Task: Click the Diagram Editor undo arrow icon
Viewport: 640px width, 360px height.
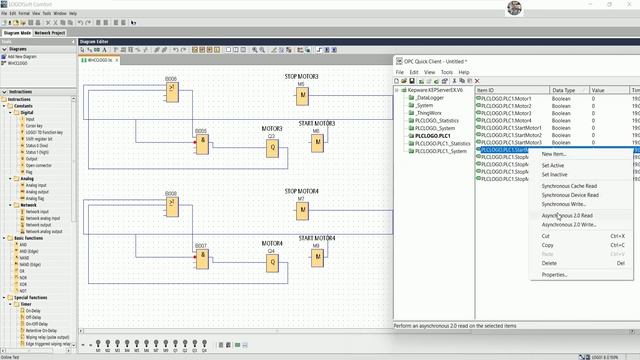Action: [x=176, y=50]
